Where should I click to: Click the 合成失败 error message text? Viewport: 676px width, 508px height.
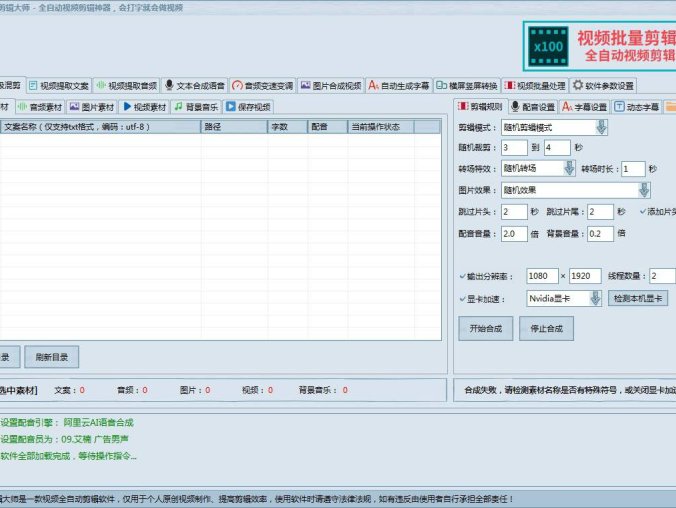click(x=570, y=390)
